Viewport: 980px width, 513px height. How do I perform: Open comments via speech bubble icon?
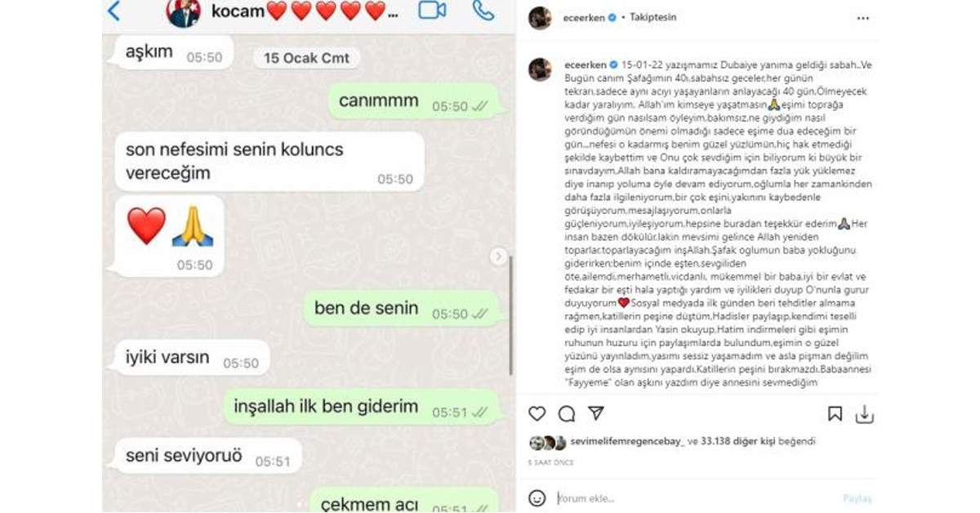click(x=567, y=413)
